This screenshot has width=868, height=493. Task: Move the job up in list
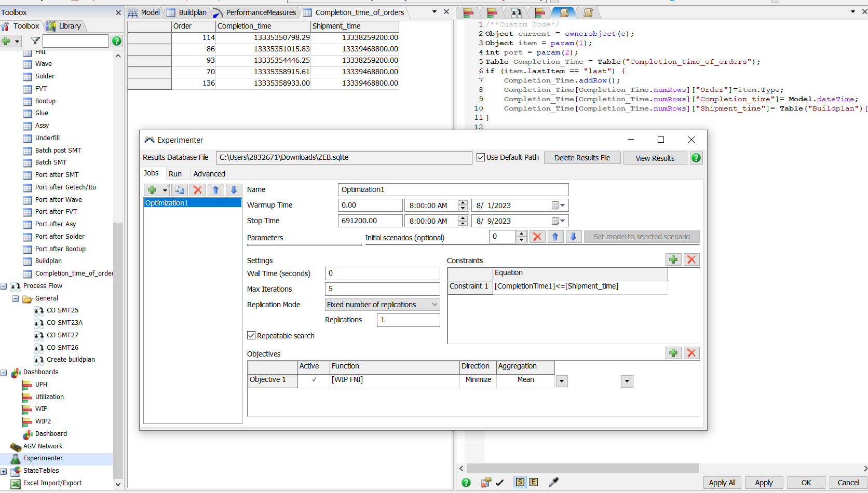point(215,190)
